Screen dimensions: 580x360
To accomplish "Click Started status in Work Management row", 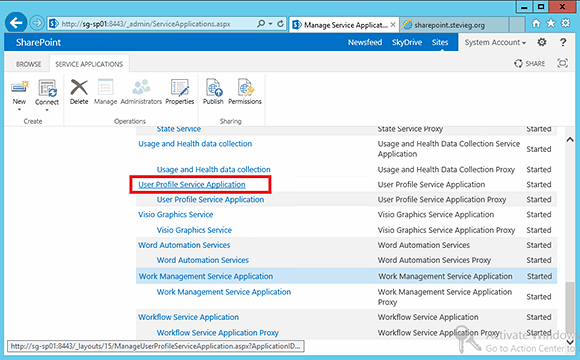I will [539, 276].
